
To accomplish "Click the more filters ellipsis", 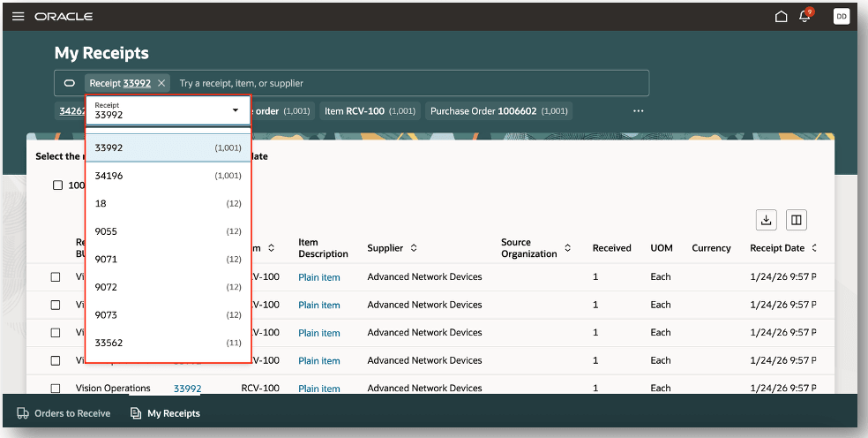I will coord(638,111).
